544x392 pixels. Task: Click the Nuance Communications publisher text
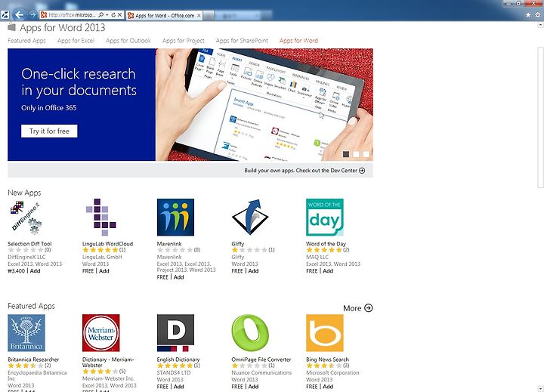[261, 372]
